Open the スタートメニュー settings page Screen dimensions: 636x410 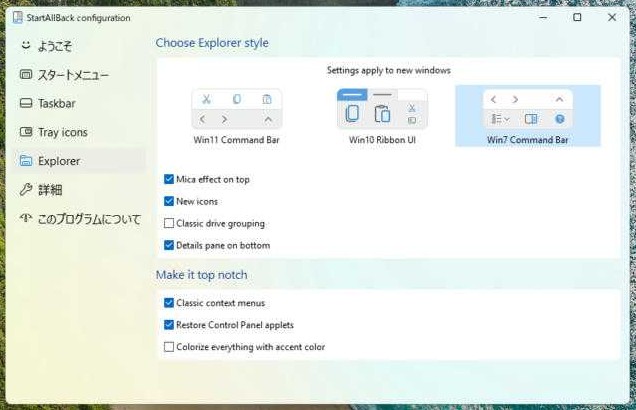[x=79, y=75]
